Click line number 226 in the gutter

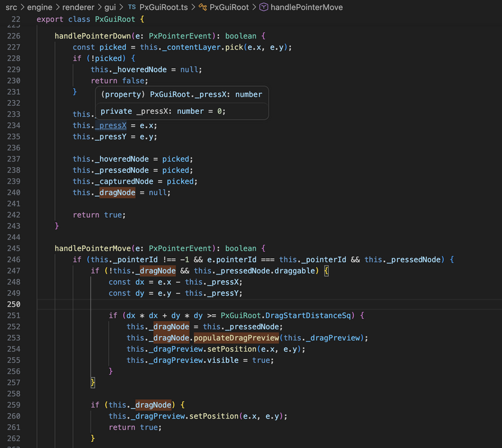tap(13, 36)
